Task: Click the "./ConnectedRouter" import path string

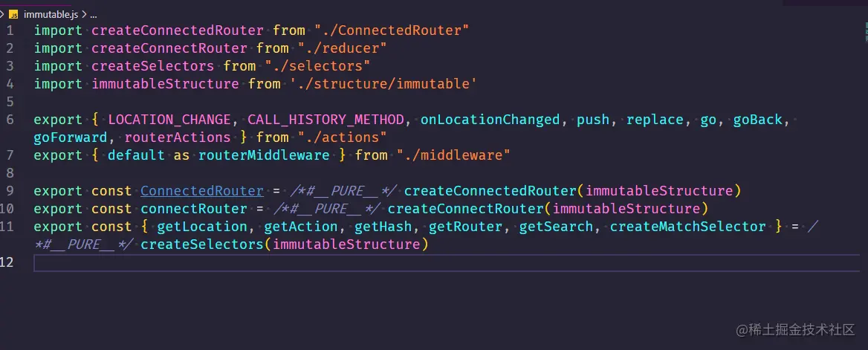Action: pyautogui.click(x=392, y=30)
